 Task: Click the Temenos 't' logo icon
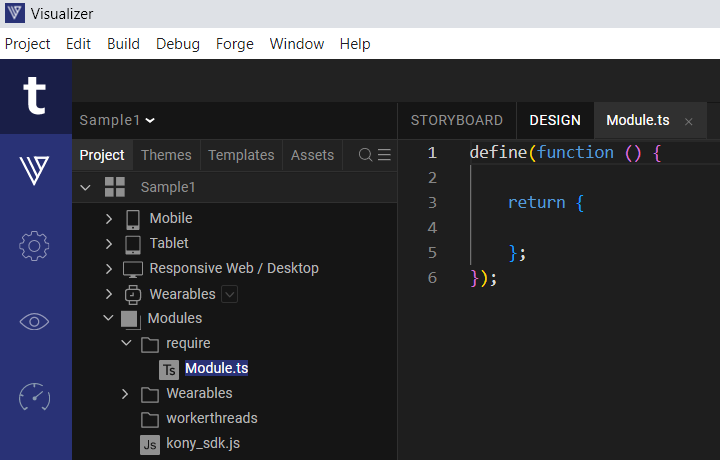[35, 96]
